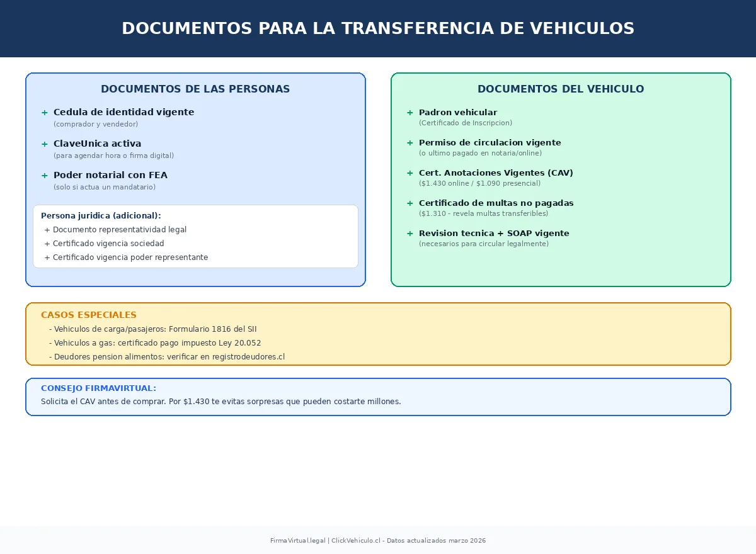Expand the Cedula de identidad vigente item
This screenshot has height=554, width=756.
click(x=44, y=113)
